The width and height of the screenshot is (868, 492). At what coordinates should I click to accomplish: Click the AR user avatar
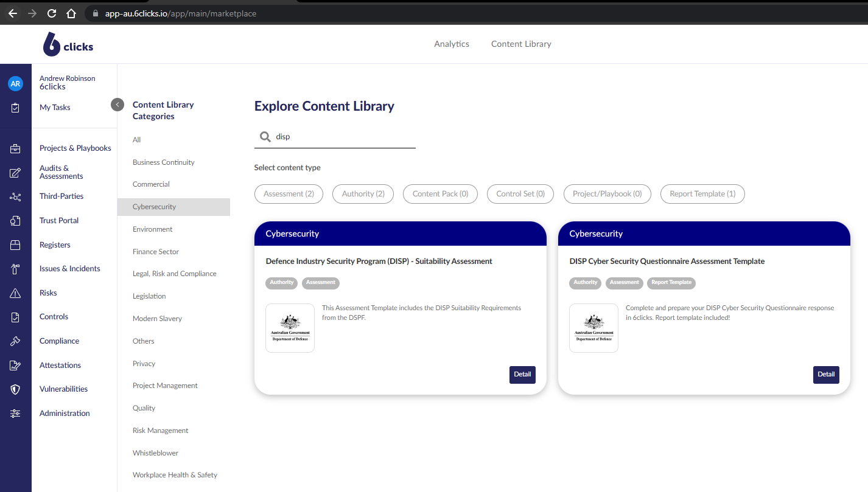[15, 84]
